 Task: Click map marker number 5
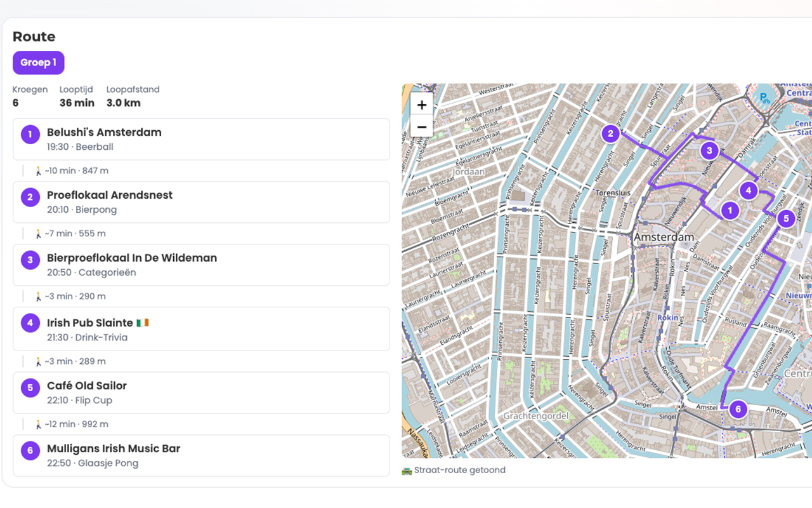(x=786, y=218)
